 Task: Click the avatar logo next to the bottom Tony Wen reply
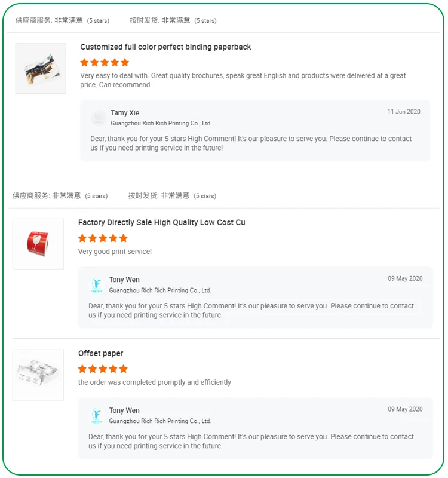97,415
